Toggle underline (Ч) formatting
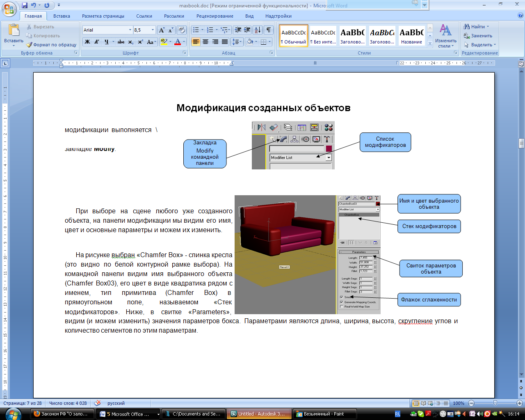The width and height of the screenshot is (525, 420). coord(107,42)
